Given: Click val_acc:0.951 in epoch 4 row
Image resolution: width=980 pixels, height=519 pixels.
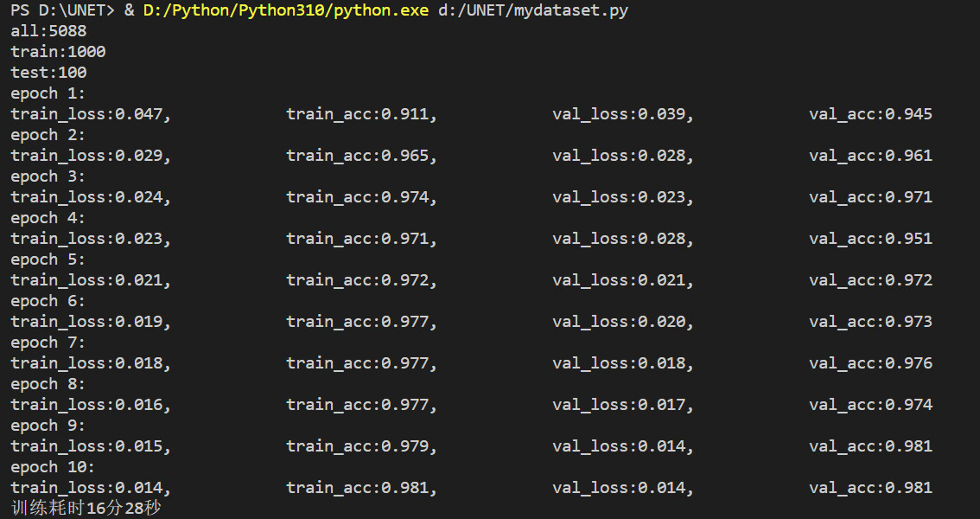Looking at the screenshot, I should [x=870, y=239].
